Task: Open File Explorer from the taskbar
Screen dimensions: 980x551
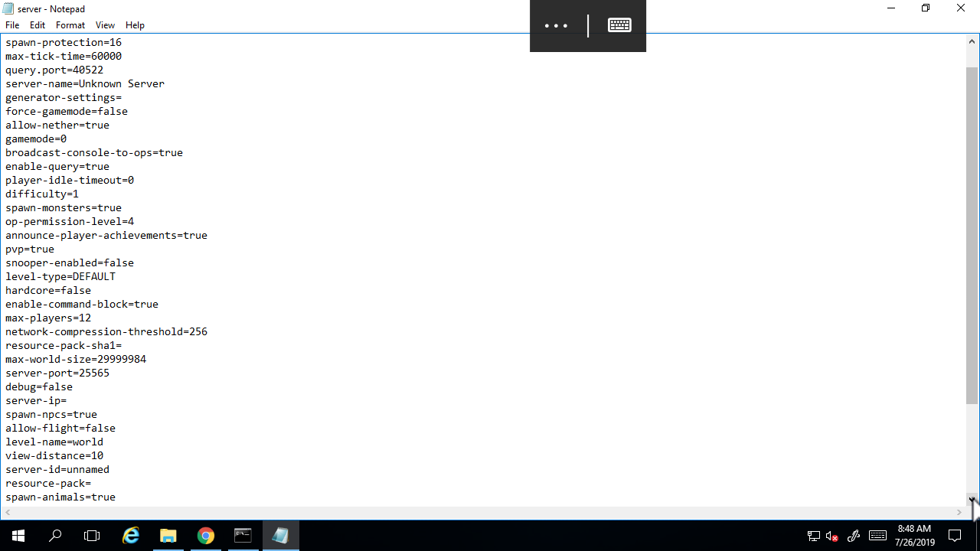Action: (168, 536)
